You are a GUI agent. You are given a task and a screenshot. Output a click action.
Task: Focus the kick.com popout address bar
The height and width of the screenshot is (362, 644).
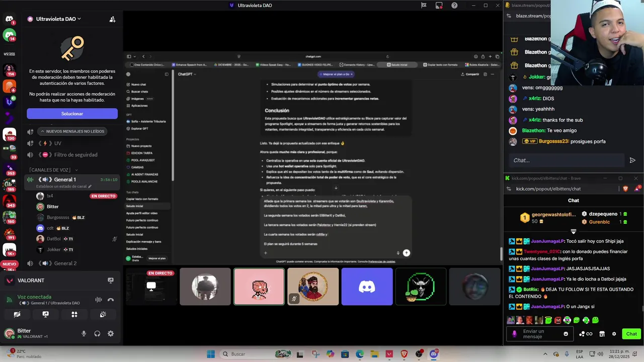563,189
